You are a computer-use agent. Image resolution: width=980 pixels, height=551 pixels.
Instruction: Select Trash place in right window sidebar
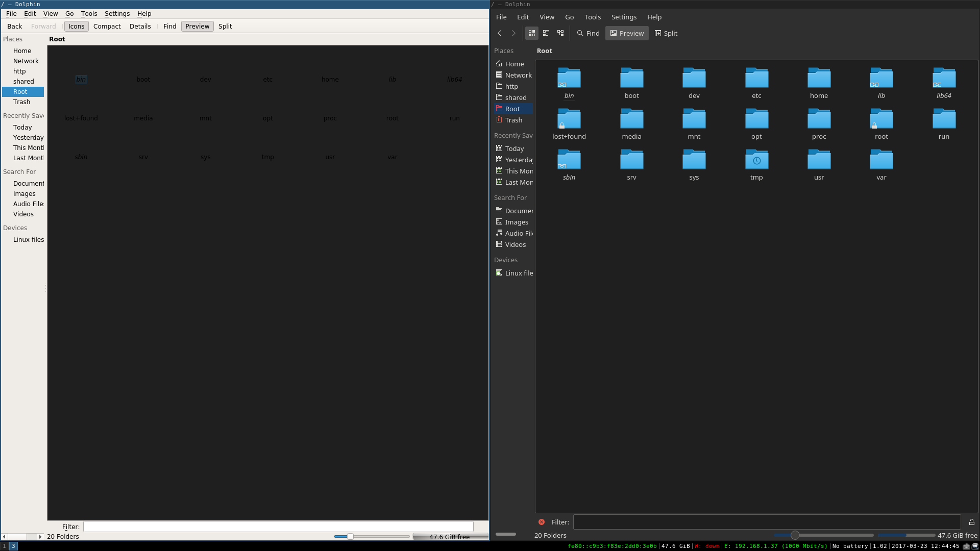[x=514, y=120]
